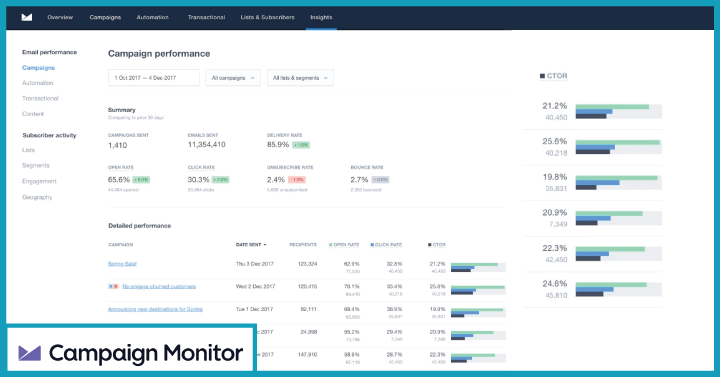Image resolution: width=720 pixels, height=377 pixels.
Task: Click the 147,910 recipients cell
Action: (x=307, y=355)
